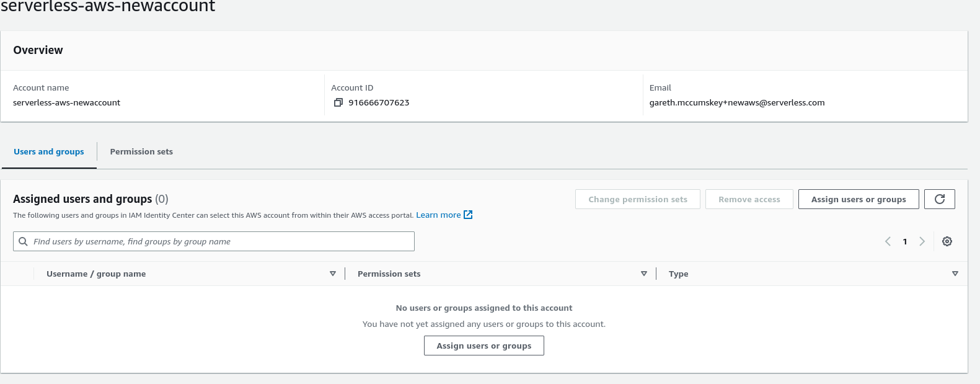Click the magnifier icon in the search box

coord(24,241)
